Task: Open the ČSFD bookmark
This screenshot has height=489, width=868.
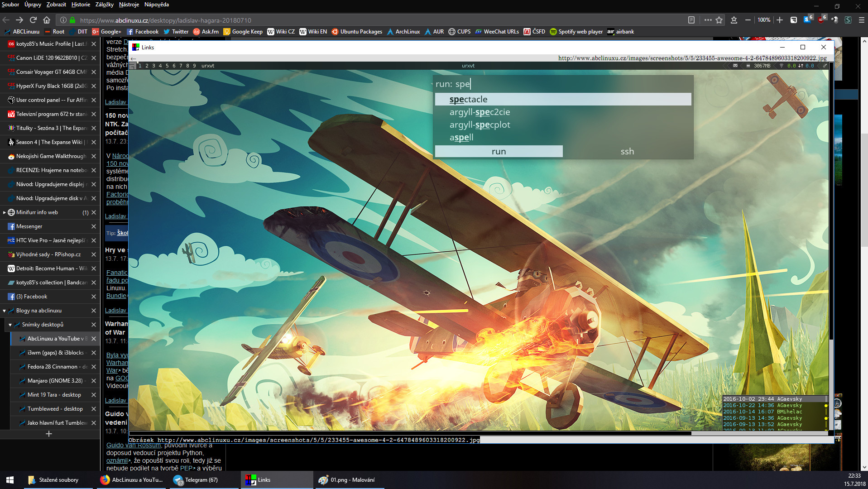Action: [534, 32]
